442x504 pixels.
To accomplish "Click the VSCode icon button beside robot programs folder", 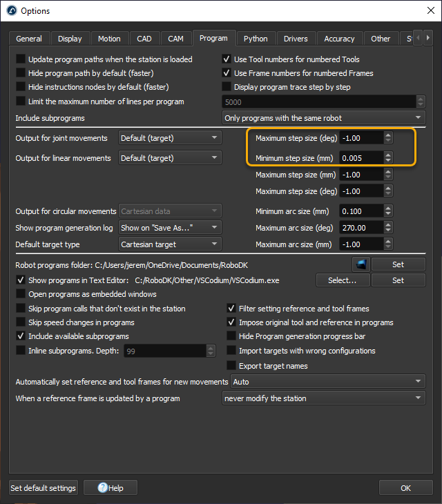I will tap(361, 264).
